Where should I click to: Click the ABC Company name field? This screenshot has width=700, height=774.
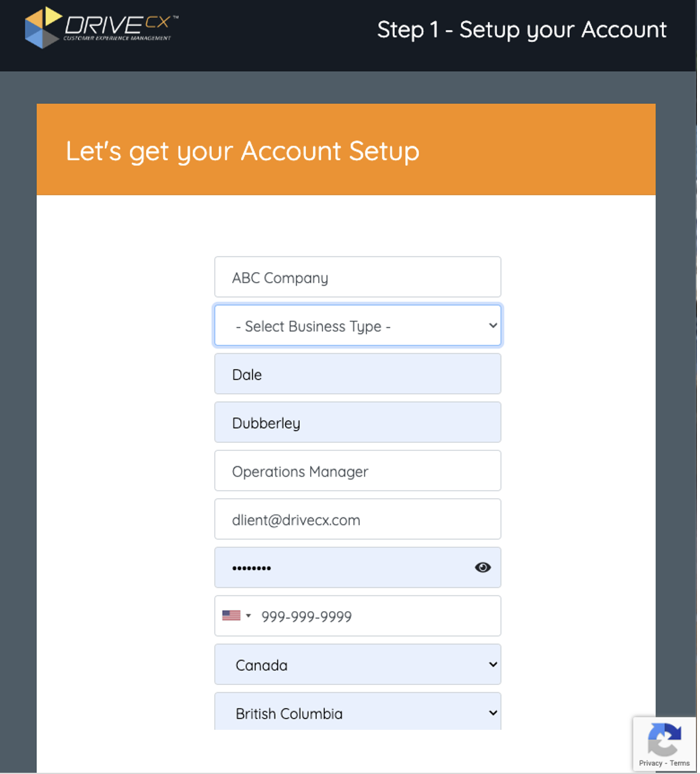pos(357,278)
